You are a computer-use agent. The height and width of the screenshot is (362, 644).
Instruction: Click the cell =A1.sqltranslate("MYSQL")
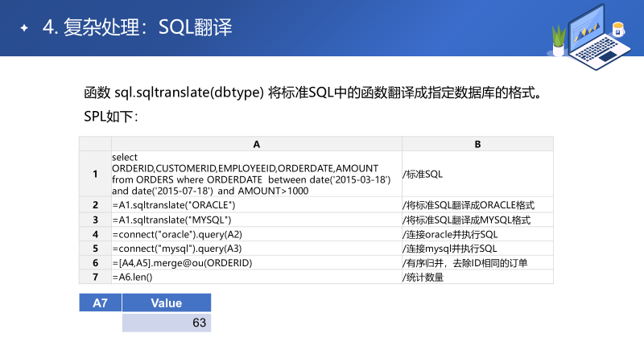[x=256, y=220]
